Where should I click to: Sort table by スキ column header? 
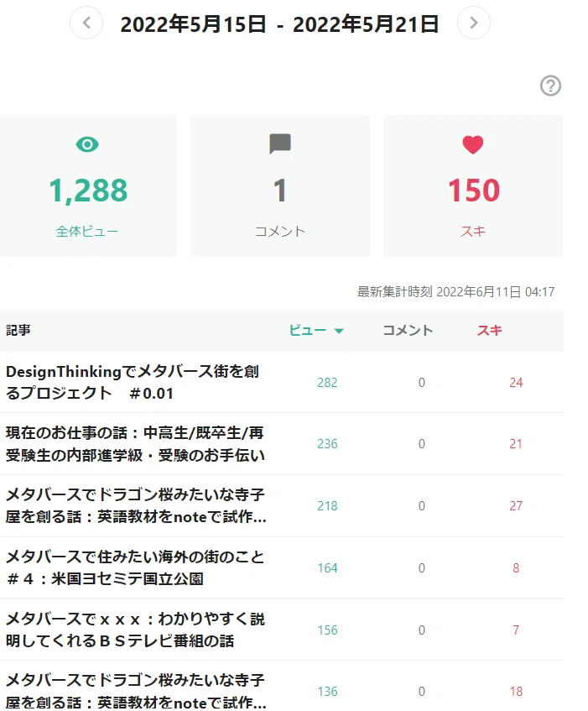489,330
